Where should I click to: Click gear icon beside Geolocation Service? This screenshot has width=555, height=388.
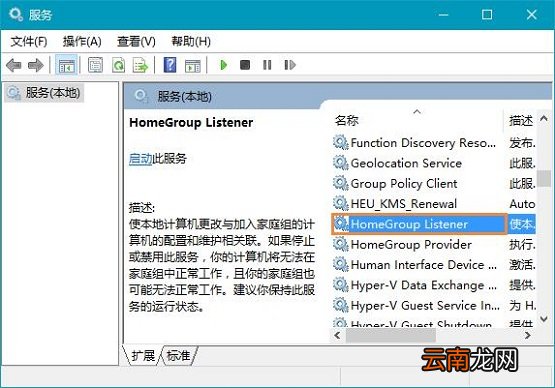341,162
